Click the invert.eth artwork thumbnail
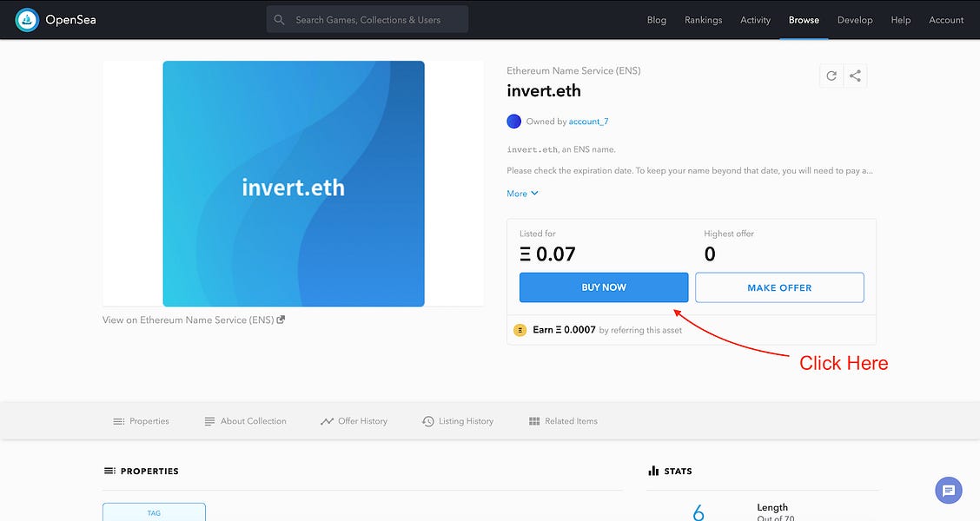Image resolution: width=980 pixels, height=521 pixels. pos(294,183)
